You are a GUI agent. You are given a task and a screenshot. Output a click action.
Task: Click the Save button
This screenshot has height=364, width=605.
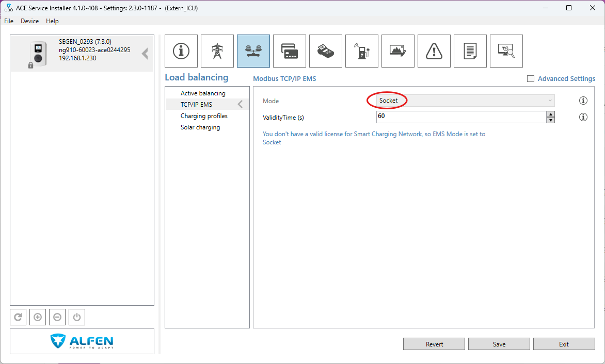click(499, 344)
